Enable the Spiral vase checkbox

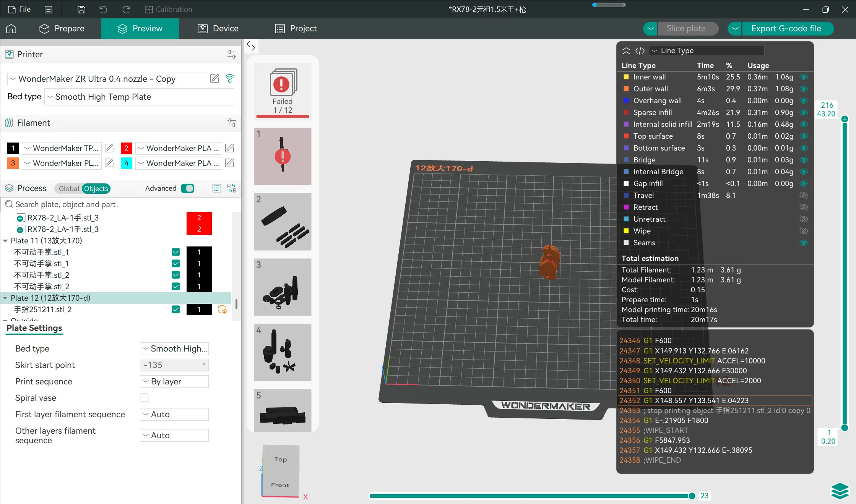click(x=144, y=398)
